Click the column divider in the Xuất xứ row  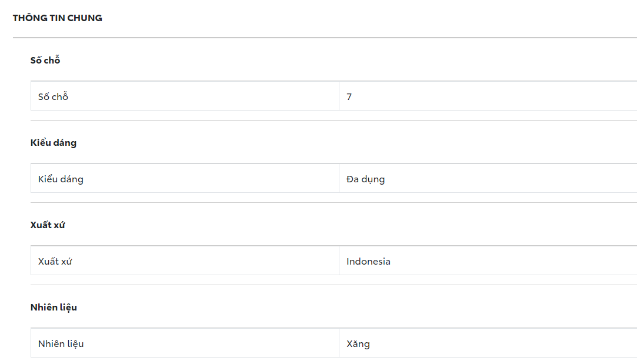point(339,261)
